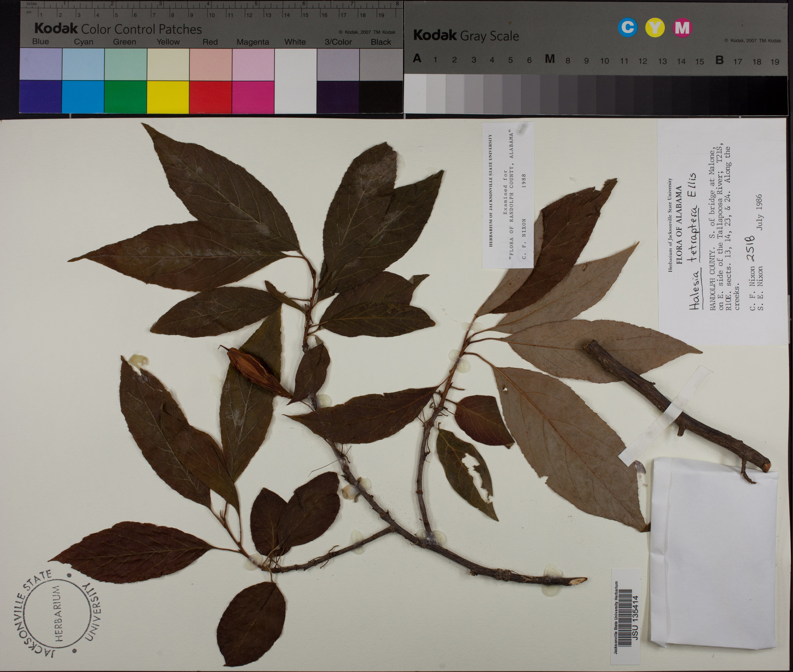Select the saturated cyan color patch
This screenshot has width=793, height=672.
click(x=83, y=97)
